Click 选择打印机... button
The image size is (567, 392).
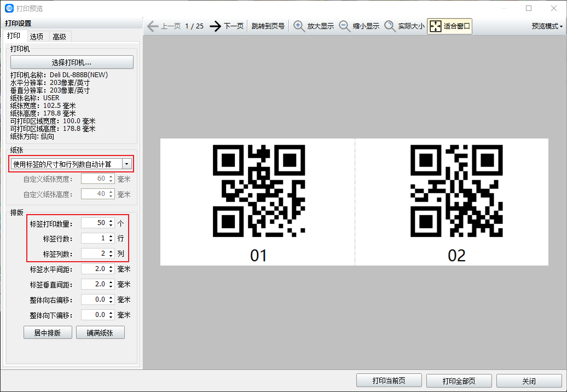(72, 62)
